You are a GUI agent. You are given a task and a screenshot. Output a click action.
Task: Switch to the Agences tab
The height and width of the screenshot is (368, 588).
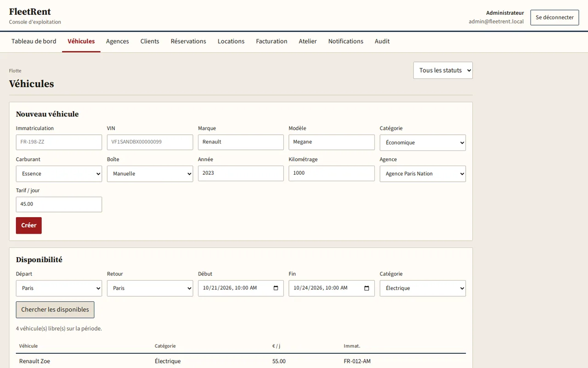[x=118, y=41]
